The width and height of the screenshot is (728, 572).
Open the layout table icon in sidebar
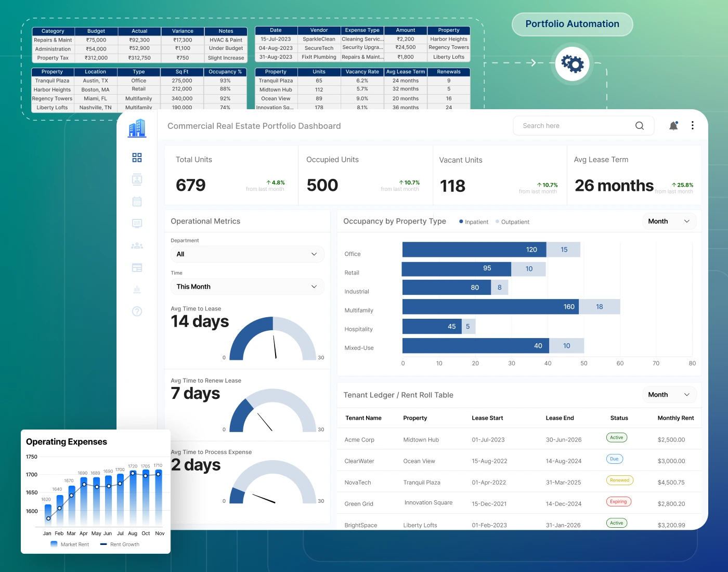[137, 267]
